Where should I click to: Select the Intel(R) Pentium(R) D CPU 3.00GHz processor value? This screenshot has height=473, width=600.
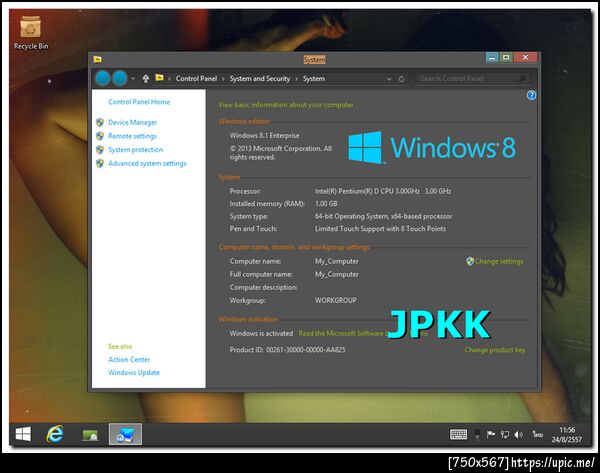(383, 191)
